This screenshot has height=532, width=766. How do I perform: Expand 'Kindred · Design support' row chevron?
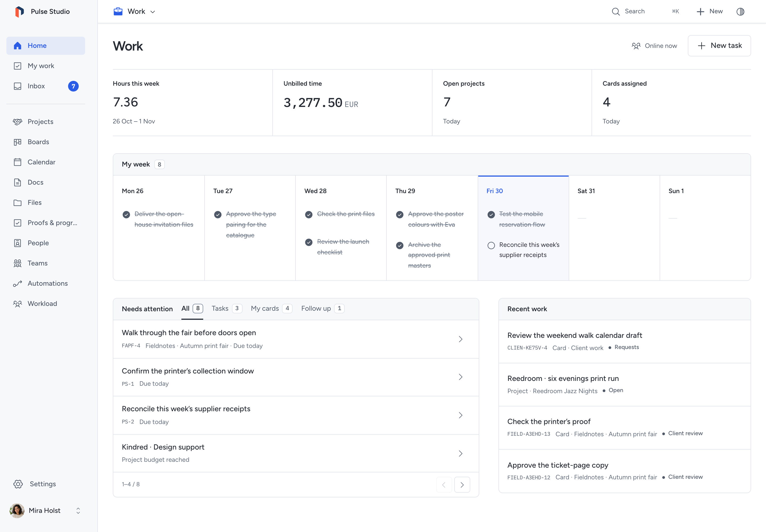460,454
